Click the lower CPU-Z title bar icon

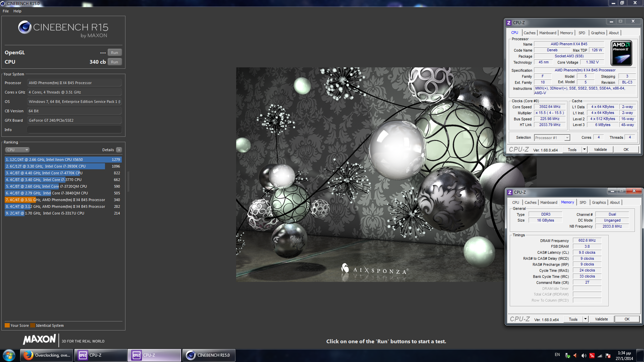[510, 192]
